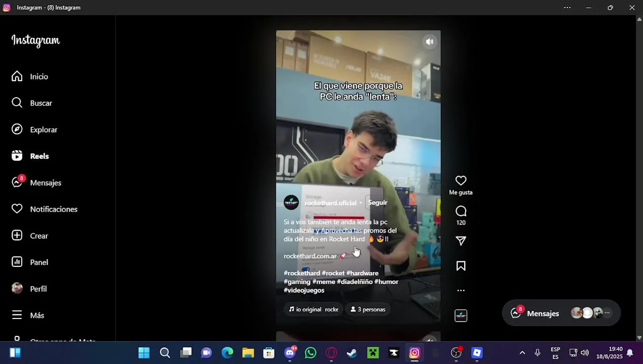Open Discord from the taskbar
The height and width of the screenshot is (364, 643).
pos(290,353)
